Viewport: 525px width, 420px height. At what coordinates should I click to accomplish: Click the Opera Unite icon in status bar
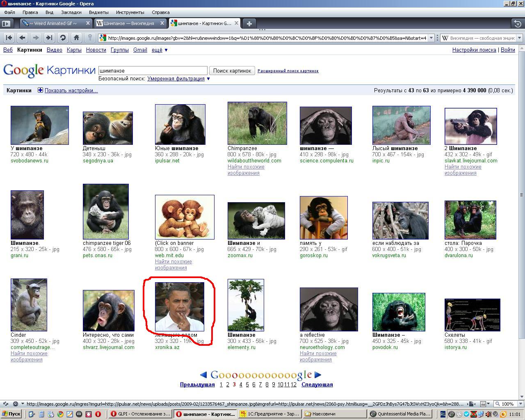[15, 404]
